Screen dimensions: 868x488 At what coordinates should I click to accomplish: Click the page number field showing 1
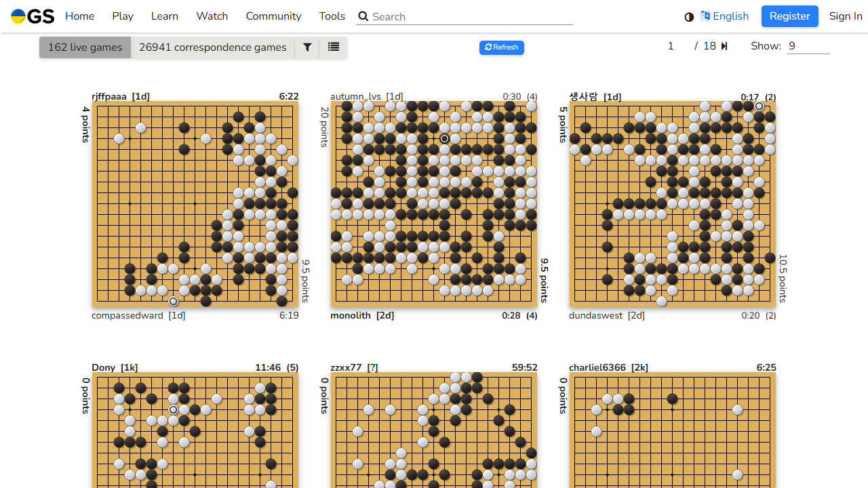point(671,46)
